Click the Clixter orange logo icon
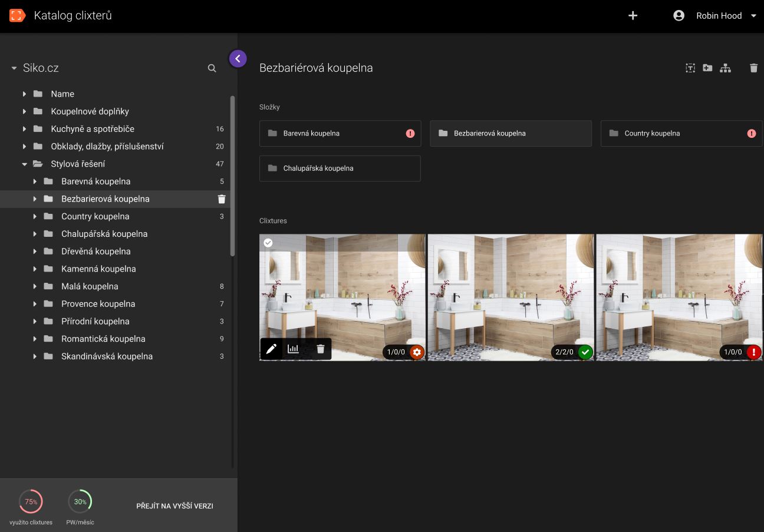 (x=17, y=16)
